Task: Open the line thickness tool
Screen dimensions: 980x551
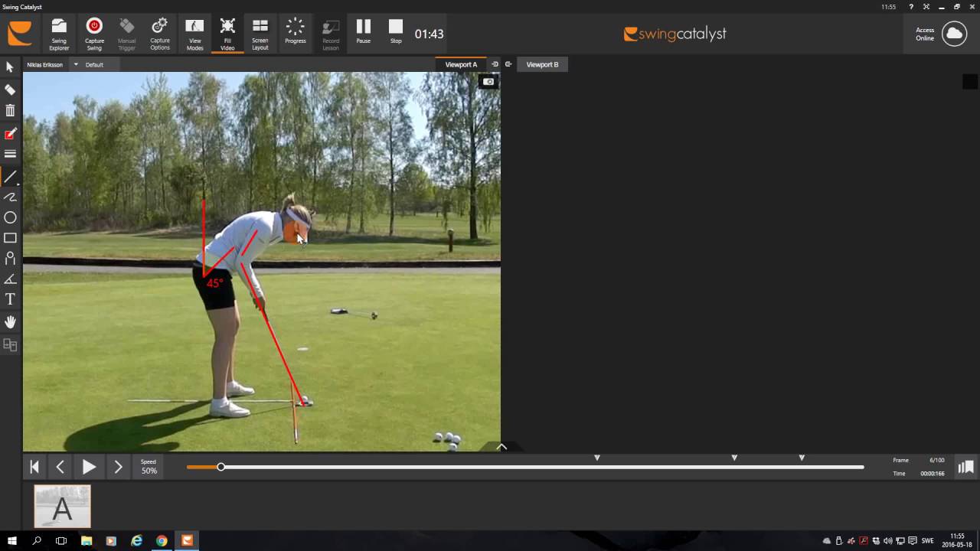Action: (10, 154)
